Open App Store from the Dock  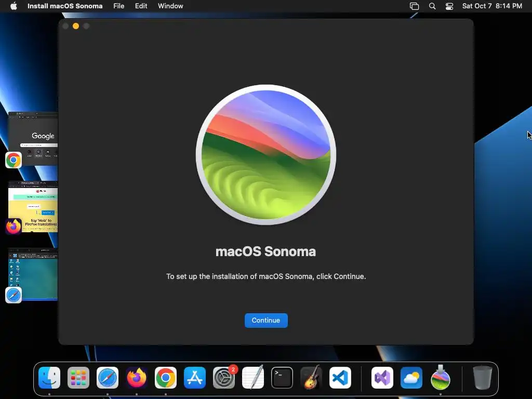pos(195,378)
